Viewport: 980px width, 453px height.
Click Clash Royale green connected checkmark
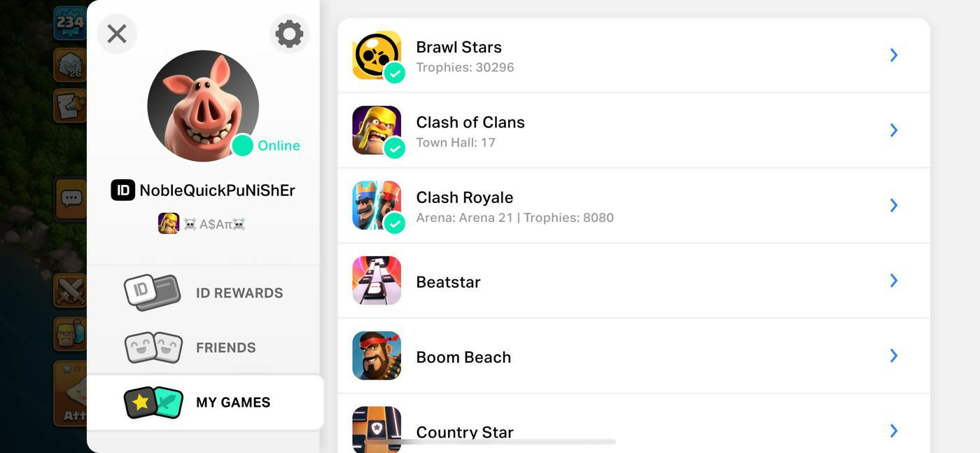395,223
